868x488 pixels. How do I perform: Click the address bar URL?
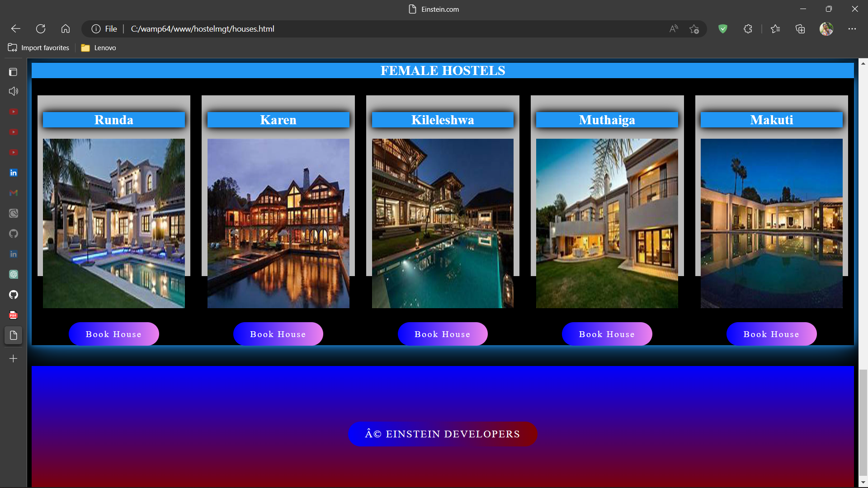point(203,29)
